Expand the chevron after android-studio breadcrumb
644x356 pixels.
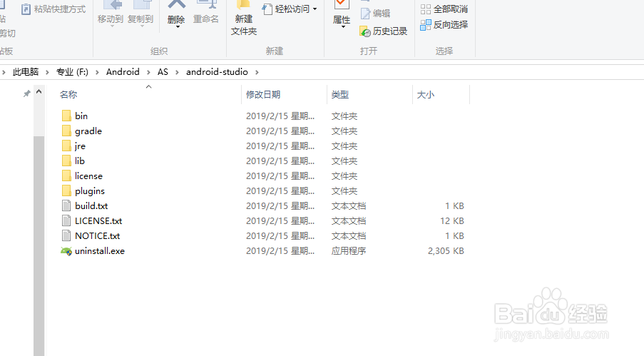pyautogui.click(x=257, y=72)
